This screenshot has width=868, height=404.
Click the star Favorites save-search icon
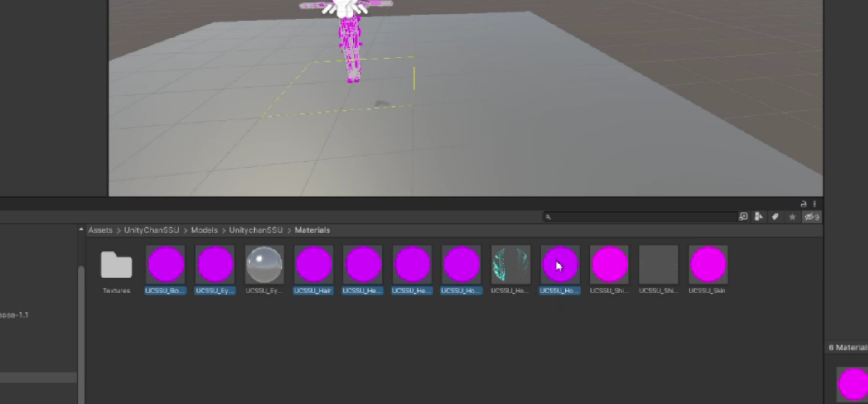tap(792, 217)
